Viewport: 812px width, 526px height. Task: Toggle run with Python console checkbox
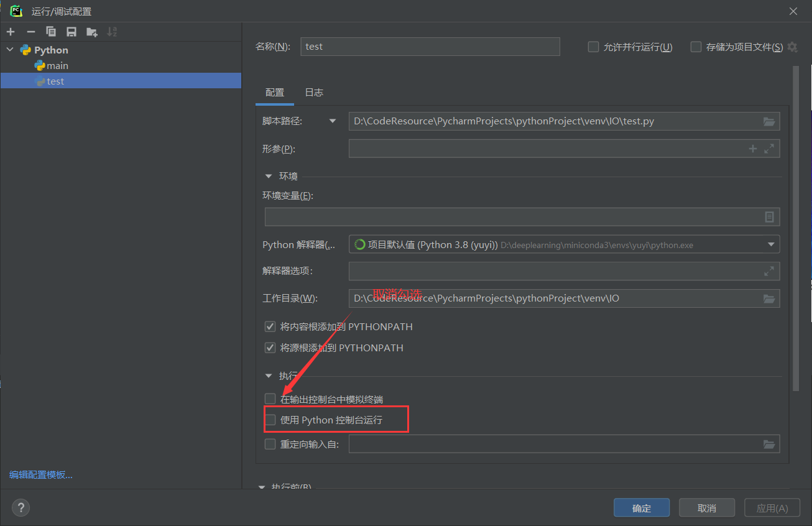click(x=270, y=420)
